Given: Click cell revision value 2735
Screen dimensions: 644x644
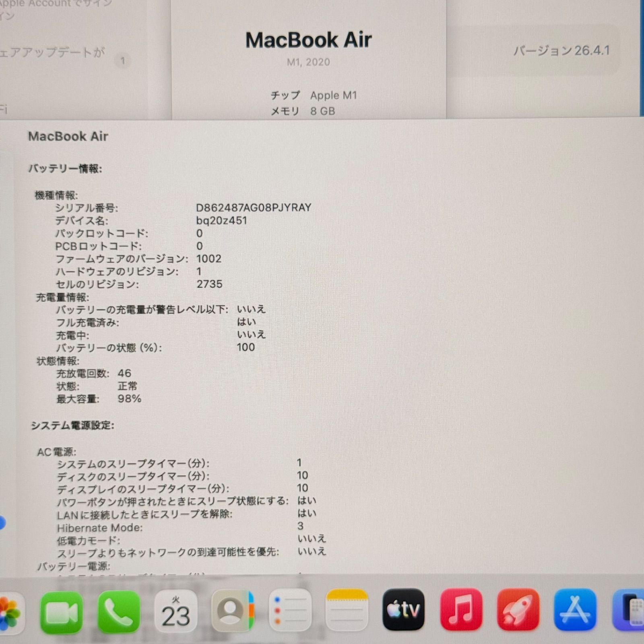Looking at the screenshot, I should point(209,284).
